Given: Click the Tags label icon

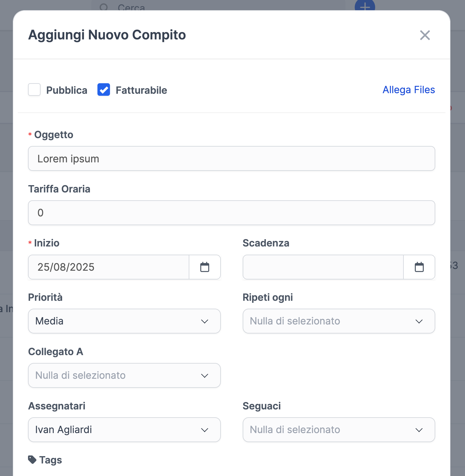Looking at the screenshot, I should tap(32, 460).
